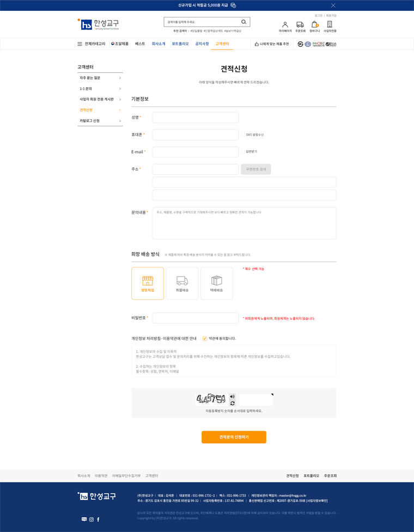Open 사업자 회원 전용 게시판 sidebar item
This screenshot has height=532, width=414.
pos(100,100)
